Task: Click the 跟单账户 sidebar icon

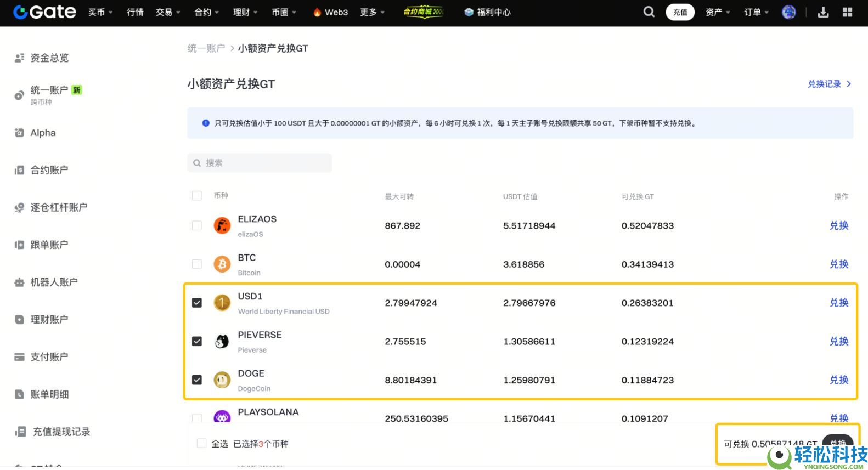Action: [19, 245]
